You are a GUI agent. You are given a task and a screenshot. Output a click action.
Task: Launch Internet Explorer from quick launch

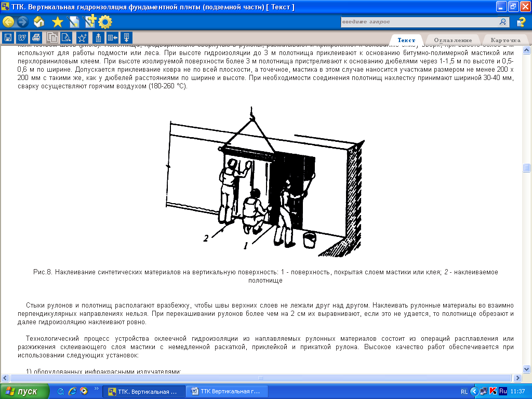pos(72,391)
